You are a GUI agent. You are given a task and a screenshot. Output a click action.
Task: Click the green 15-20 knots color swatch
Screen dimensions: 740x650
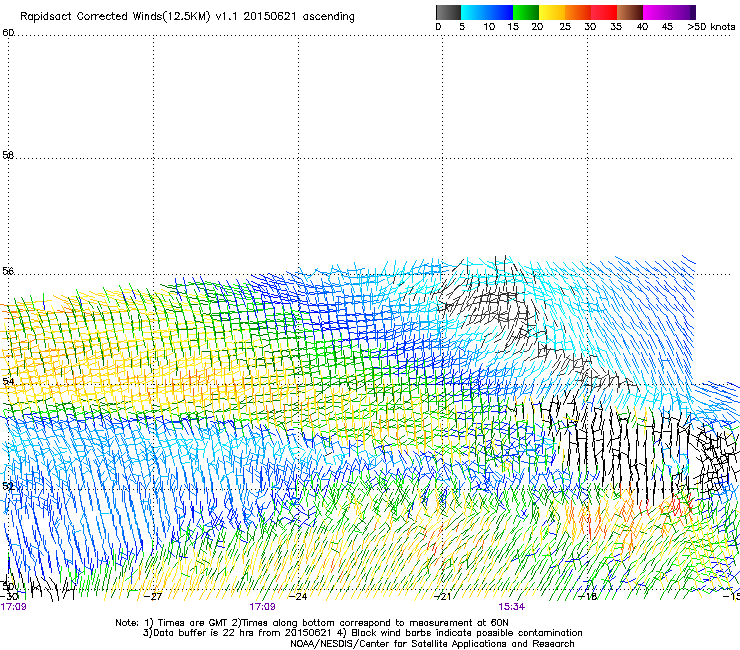pyautogui.click(x=526, y=12)
